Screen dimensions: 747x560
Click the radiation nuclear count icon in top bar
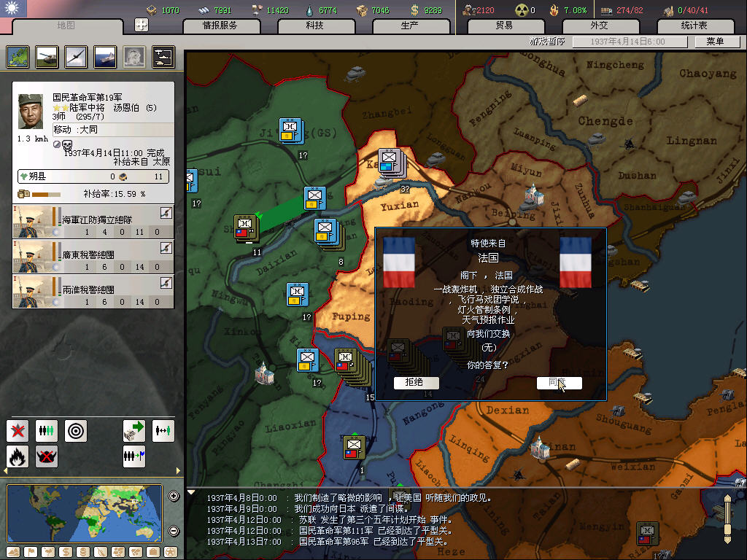(x=522, y=10)
